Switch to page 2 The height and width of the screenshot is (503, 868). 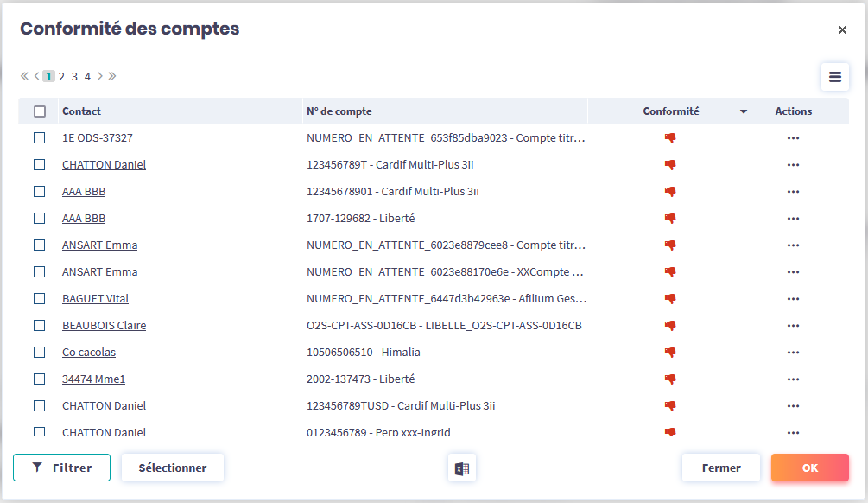coord(62,76)
